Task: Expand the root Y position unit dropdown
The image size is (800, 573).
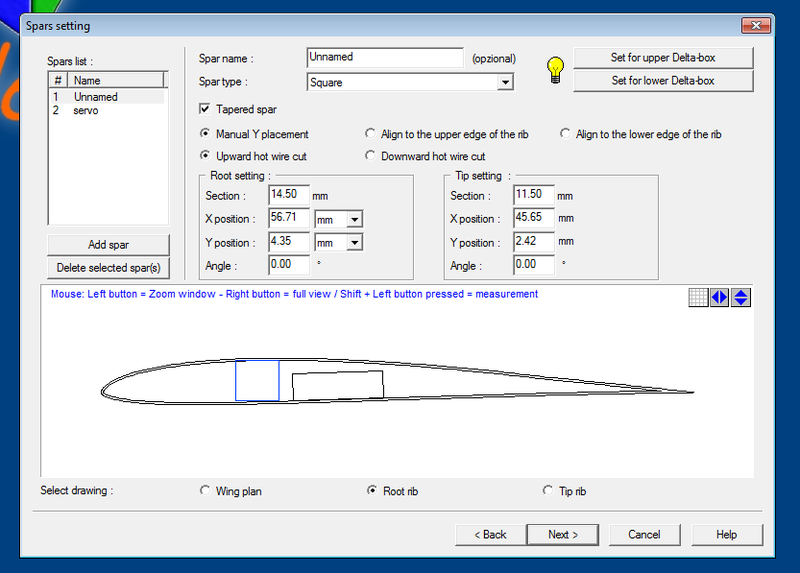Action: pos(355,243)
